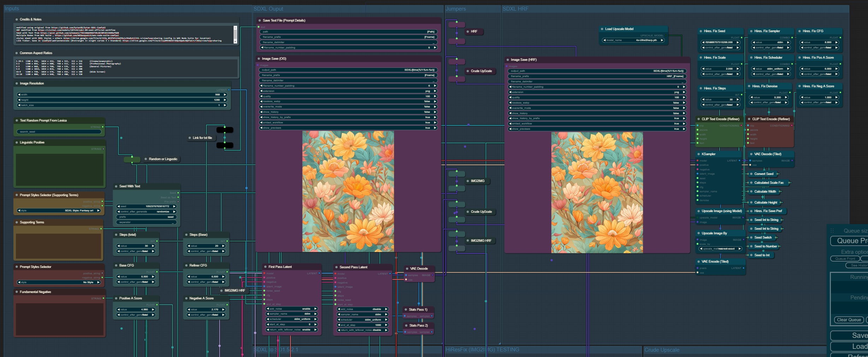868x357 pixels.
Task: Collapse the Text Random Prompt From Lexica node
Action: tap(17, 121)
